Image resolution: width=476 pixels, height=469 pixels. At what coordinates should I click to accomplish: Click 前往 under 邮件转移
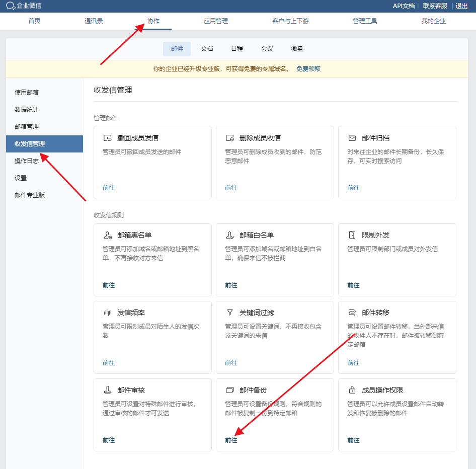point(353,363)
